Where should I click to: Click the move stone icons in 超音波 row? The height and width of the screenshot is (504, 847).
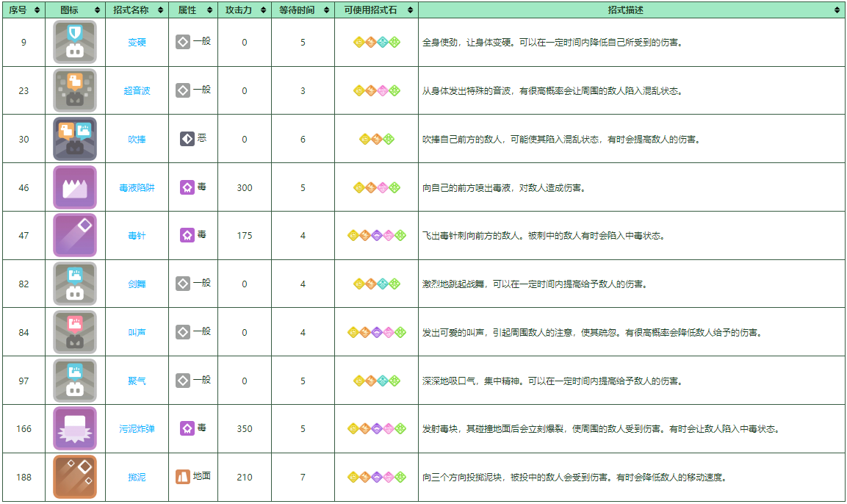tap(377, 91)
